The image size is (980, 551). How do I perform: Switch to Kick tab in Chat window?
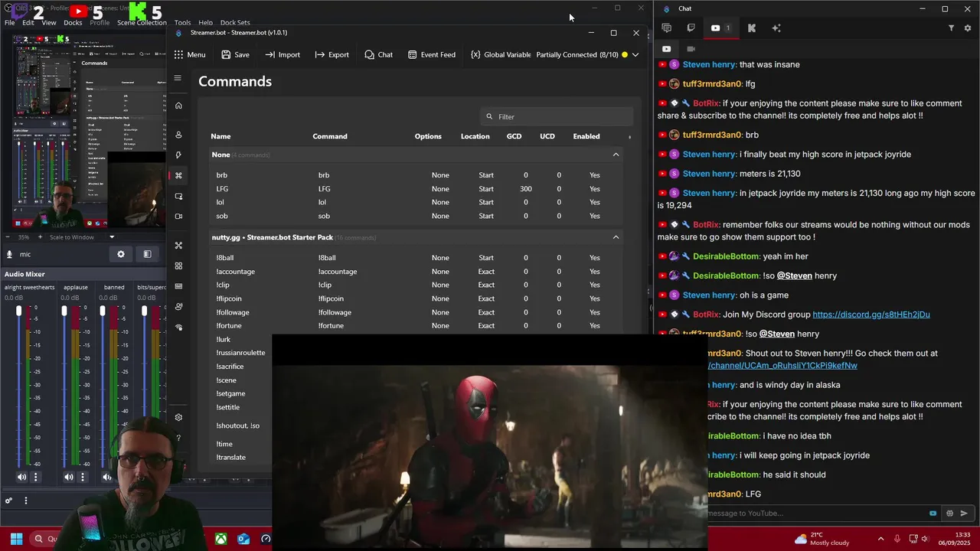752,28
